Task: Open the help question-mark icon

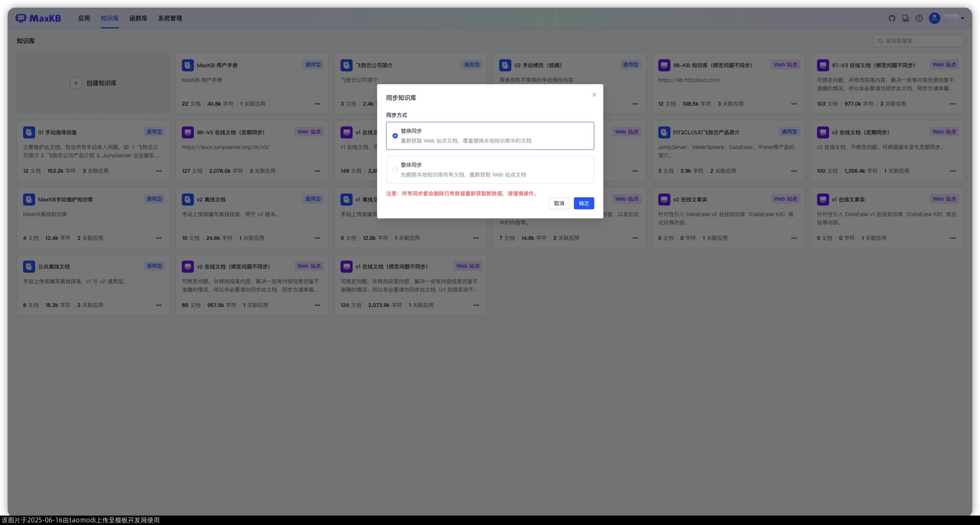Action: coord(919,18)
